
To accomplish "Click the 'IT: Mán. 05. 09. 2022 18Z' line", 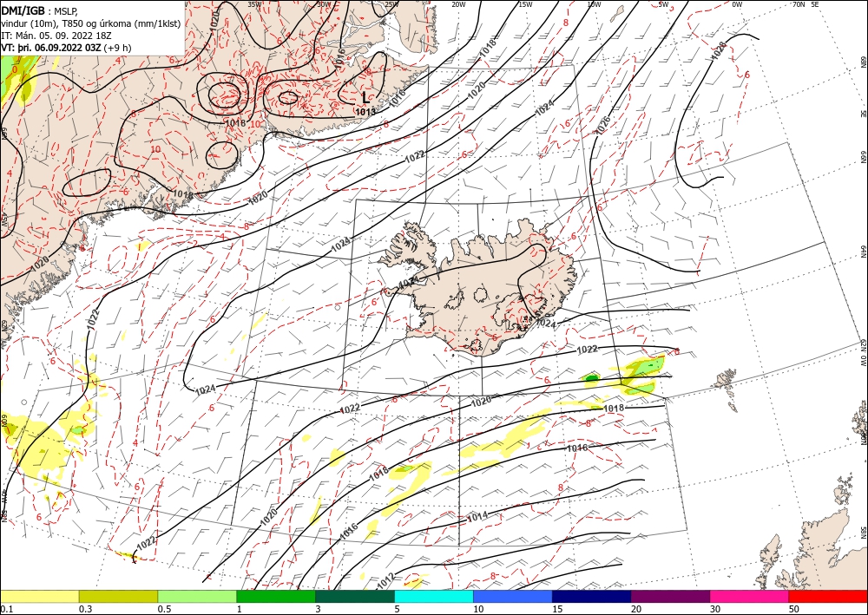I will click(56, 36).
